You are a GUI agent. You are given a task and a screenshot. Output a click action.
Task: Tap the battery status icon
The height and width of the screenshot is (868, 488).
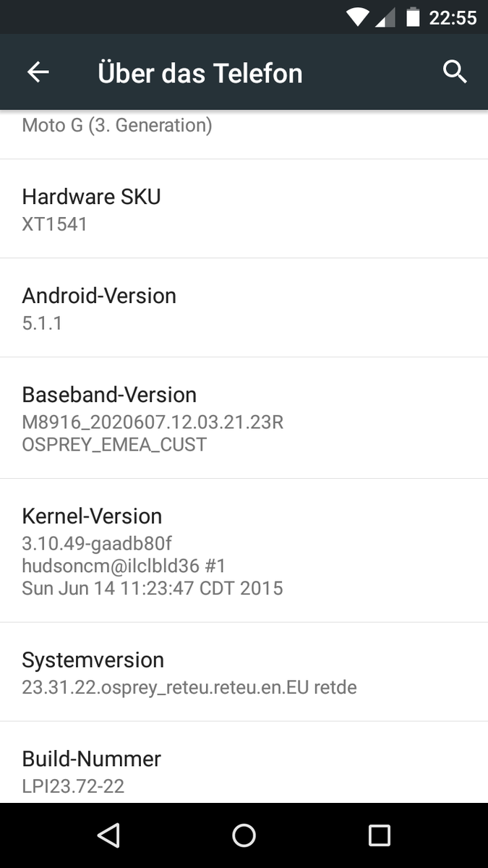coord(413,17)
